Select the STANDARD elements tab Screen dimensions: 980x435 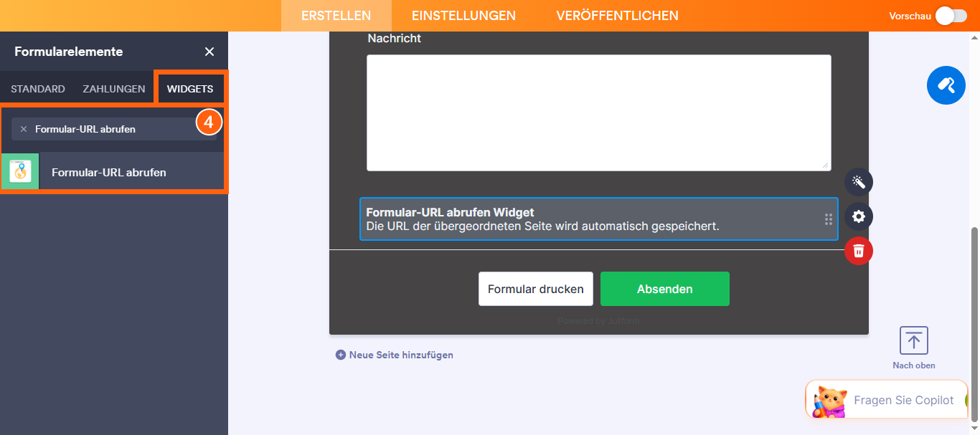coord(38,89)
